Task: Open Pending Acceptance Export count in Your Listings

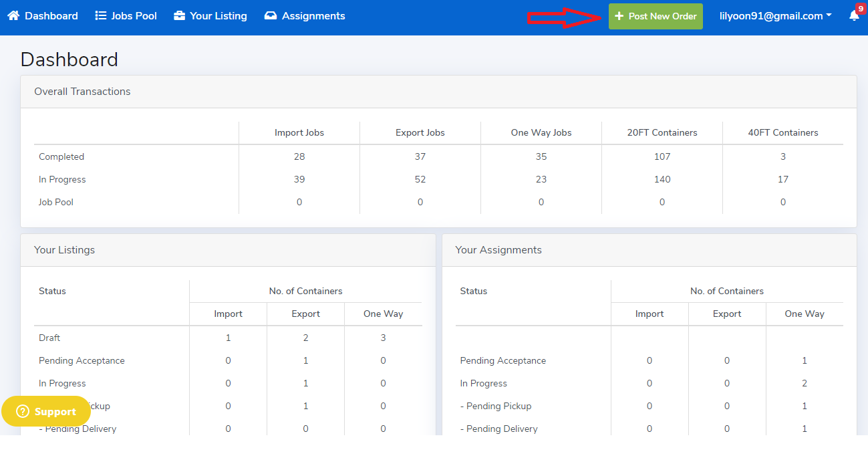Action: click(305, 360)
